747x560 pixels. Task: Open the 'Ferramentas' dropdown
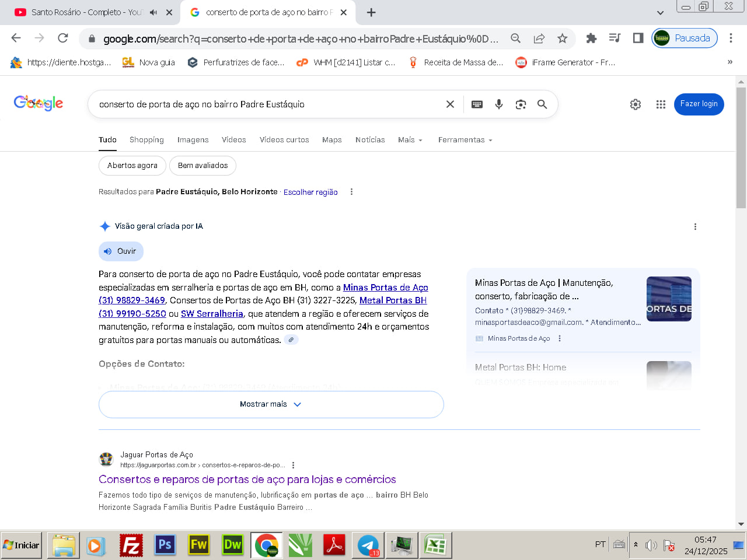(465, 140)
